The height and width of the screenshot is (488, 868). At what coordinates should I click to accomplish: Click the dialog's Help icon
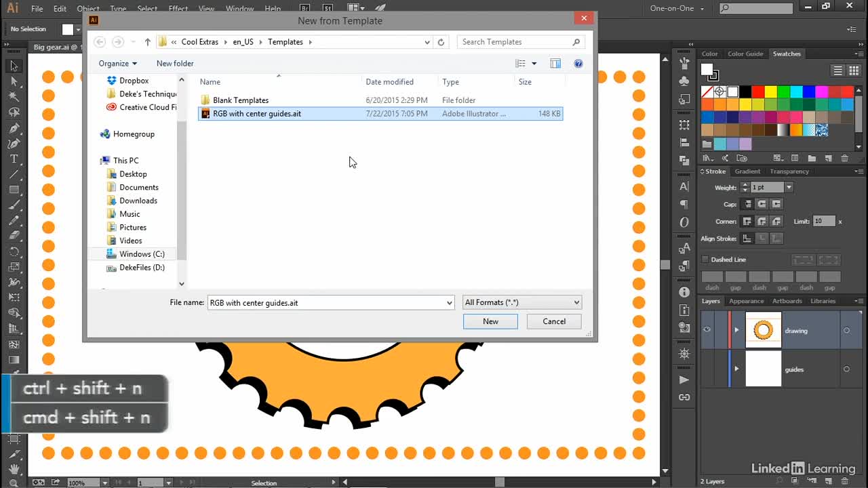[578, 63]
